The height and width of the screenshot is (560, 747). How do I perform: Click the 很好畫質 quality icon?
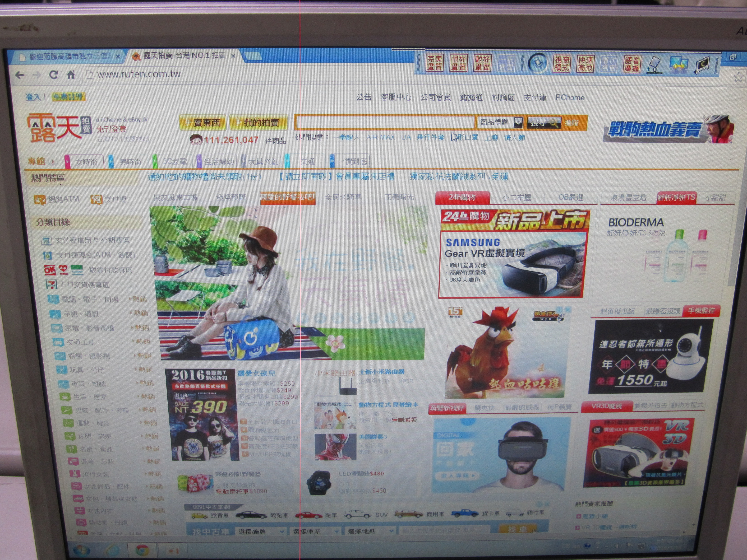[x=458, y=63]
